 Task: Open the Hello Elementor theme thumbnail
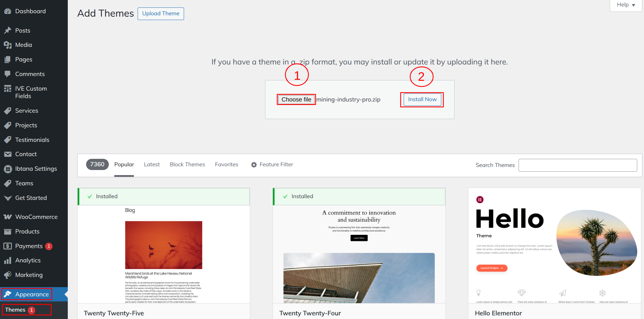pos(555,246)
